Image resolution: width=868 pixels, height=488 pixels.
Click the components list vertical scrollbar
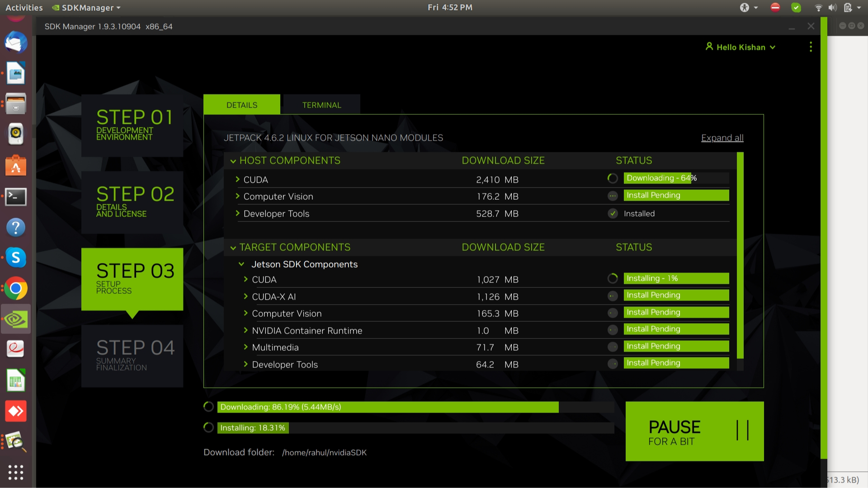click(740, 255)
